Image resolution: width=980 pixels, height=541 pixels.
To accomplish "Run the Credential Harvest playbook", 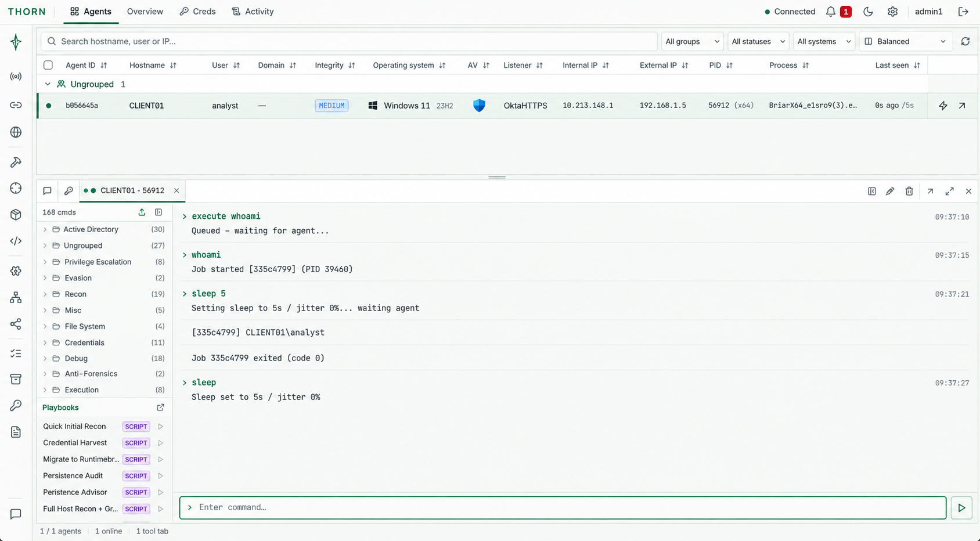I will tap(161, 443).
